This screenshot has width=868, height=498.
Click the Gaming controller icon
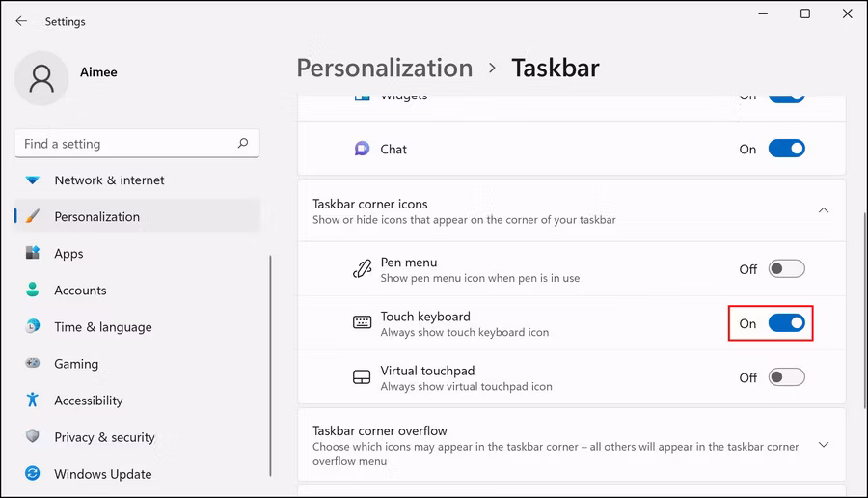[33, 363]
